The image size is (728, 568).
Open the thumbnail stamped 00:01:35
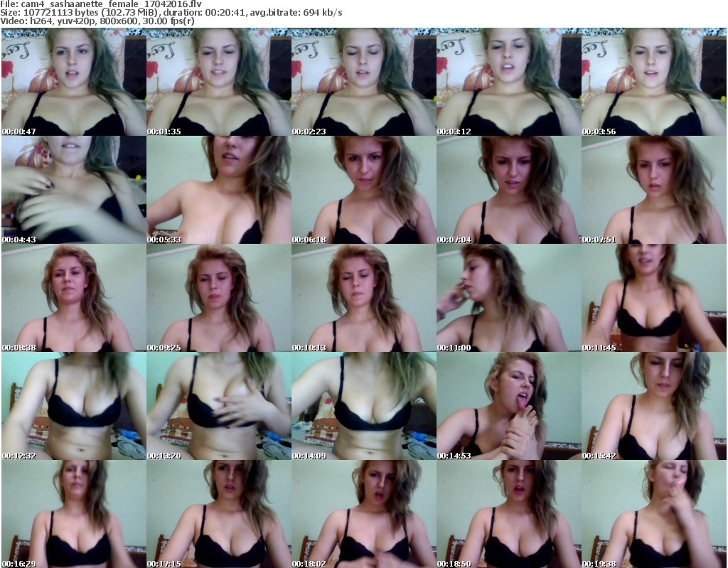219,82
